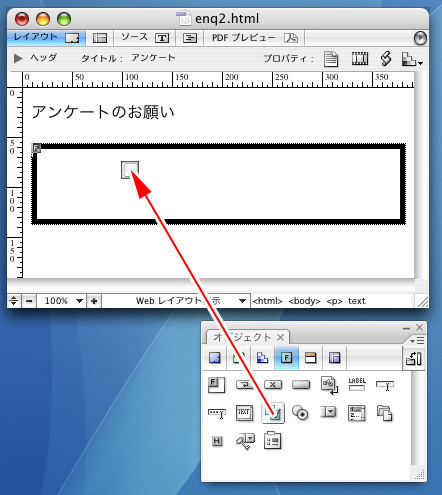Screen dimensions: 442x495
Task: Select the Key Generator object icon
Action: click(x=245, y=441)
